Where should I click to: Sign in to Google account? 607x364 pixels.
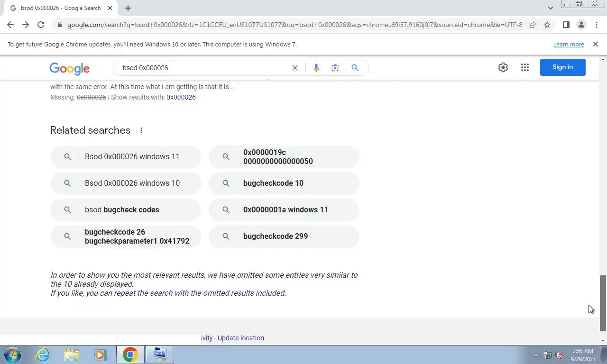tap(563, 67)
